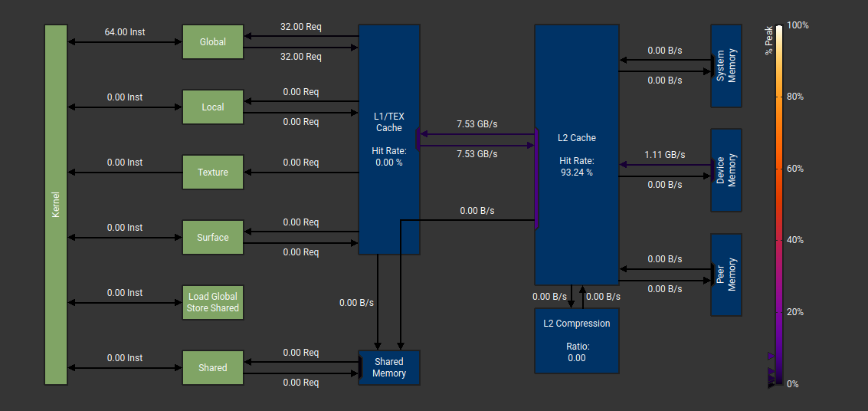The height and width of the screenshot is (411, 868).
Task: Click 0.00 B/s under Device Memory's 1.11 GB/s
Action: (x=665, y=185)
